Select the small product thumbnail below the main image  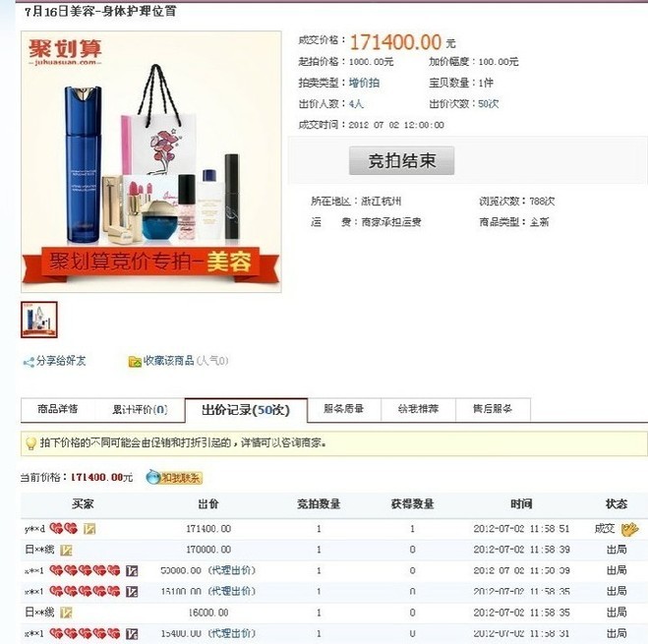click(x=39, y=320)
